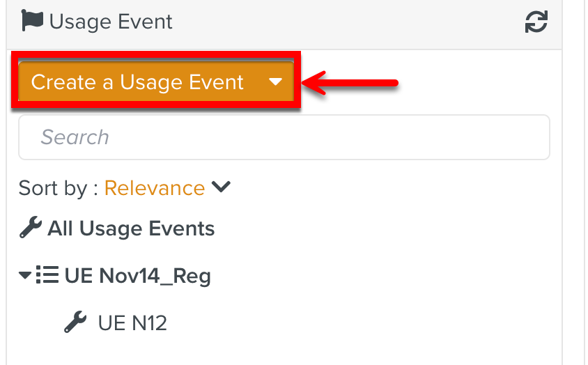The image size is (588, 365).
Task: Click the wrench icon beside UE N12
Action: pyautogui.click(x=75, y=323)
